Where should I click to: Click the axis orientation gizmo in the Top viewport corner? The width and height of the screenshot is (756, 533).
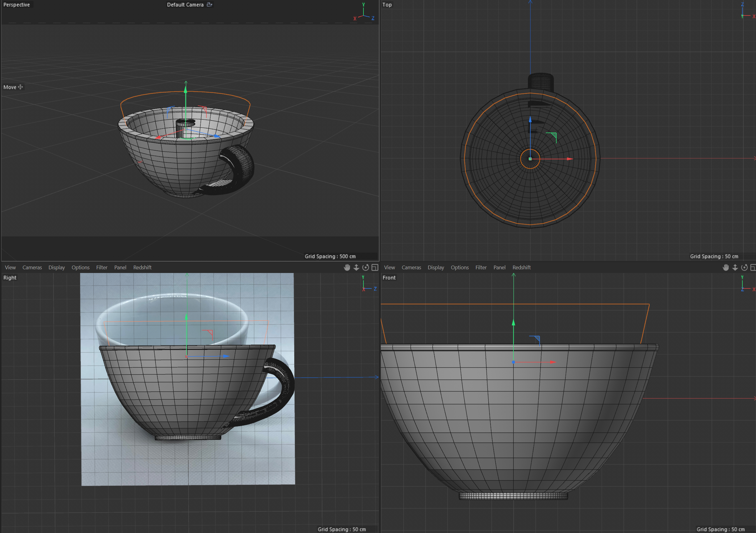(745, 10)
